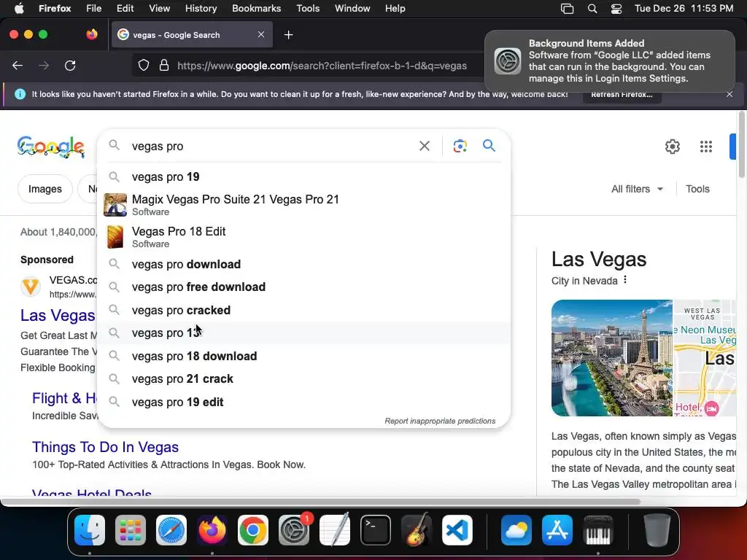Select suggestion vegas pro 18 download
This screenshot has height=560, width=747.
coord(304,356)
